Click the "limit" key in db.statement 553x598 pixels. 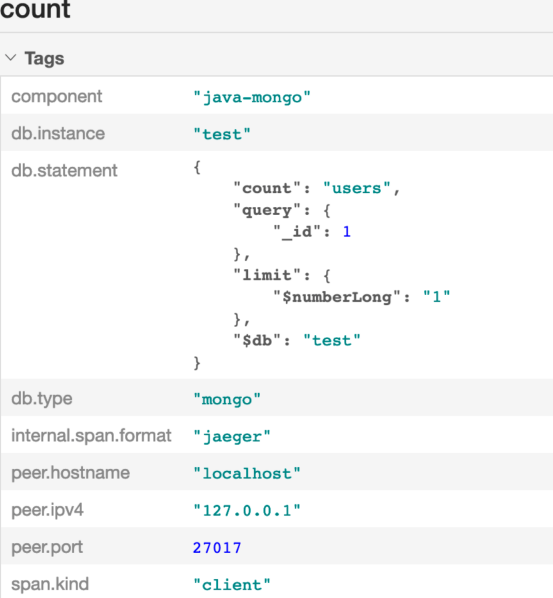(267, 275)
